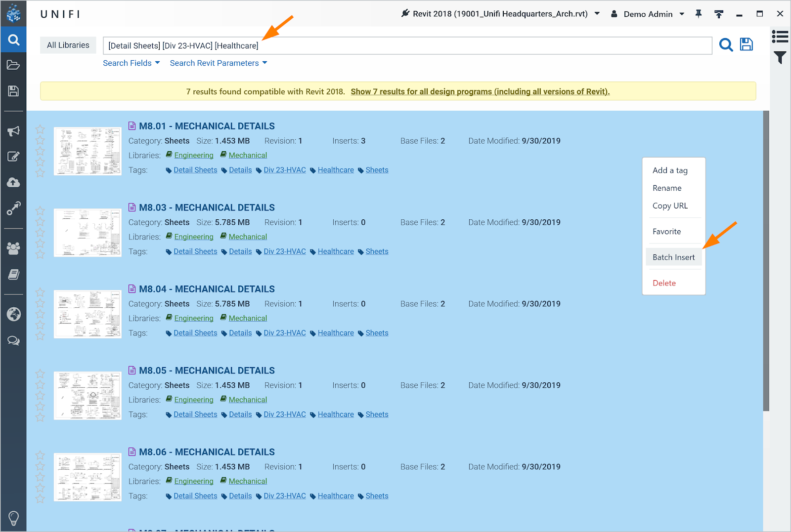
Task: Click the always-on-top icon beside the pin
Action: pos(719,14)
